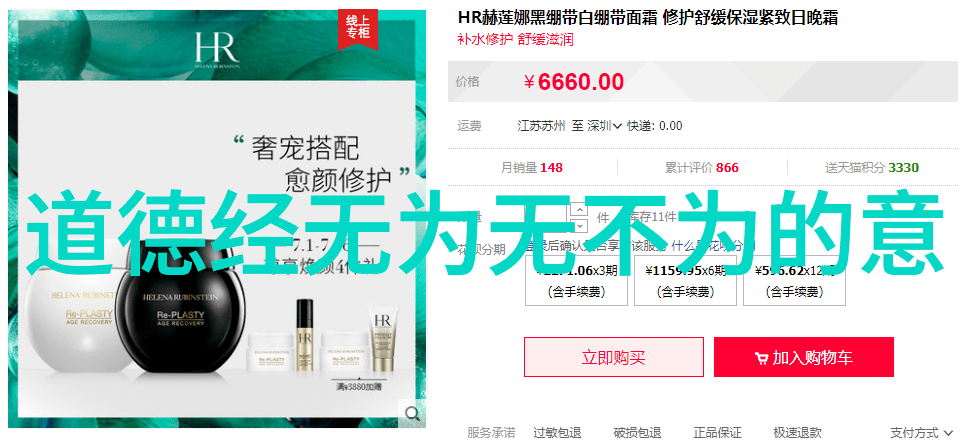The width and height of the screenshot is (966, 444).
Task: Click the 极速退款 service link
Action: pyautogui.click(x=797, y=433)
